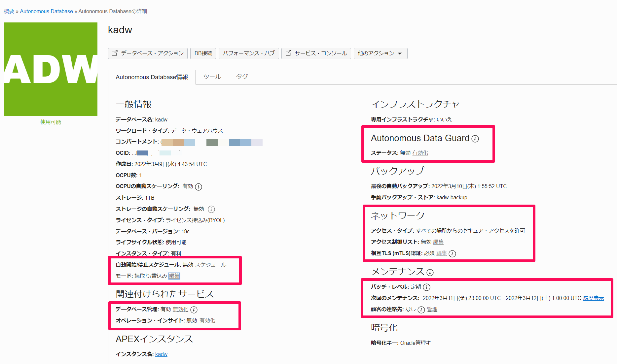Viewport: 617px width, 364px height.
Task: Click info icon beside 相互TLS (mTLS)認証
Action: point(453,253)
